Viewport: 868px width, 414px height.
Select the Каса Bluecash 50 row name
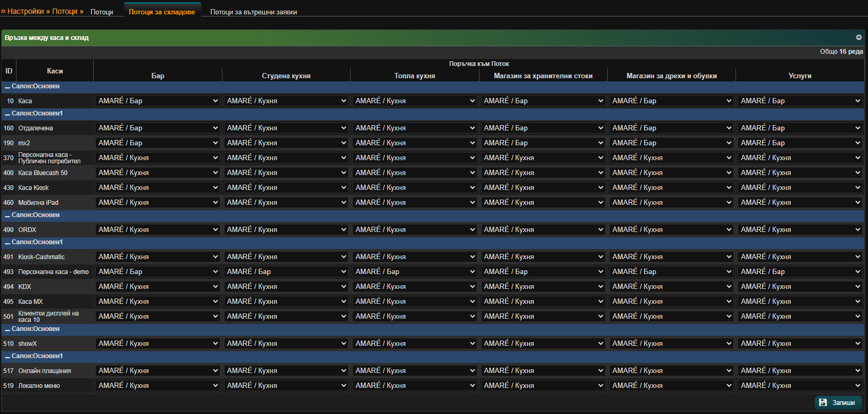(43, 173)
